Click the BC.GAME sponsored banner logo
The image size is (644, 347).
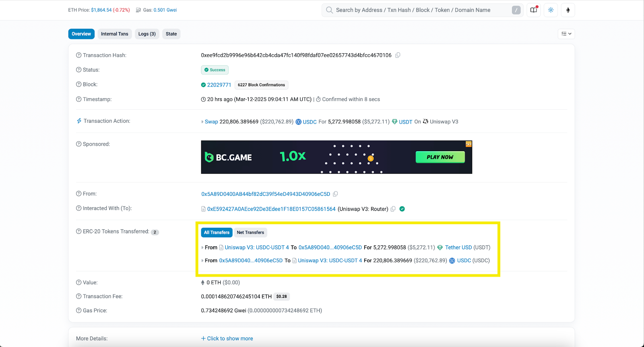tap(228, 157)
